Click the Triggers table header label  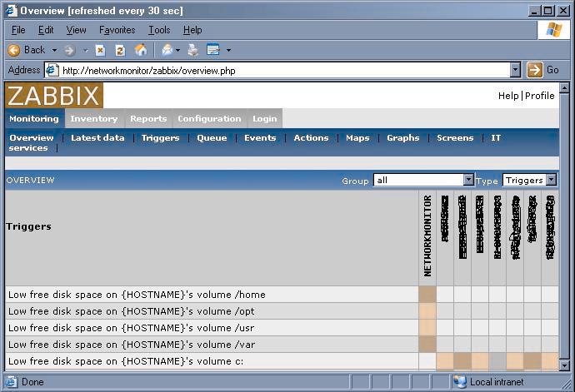click(28, 226)
